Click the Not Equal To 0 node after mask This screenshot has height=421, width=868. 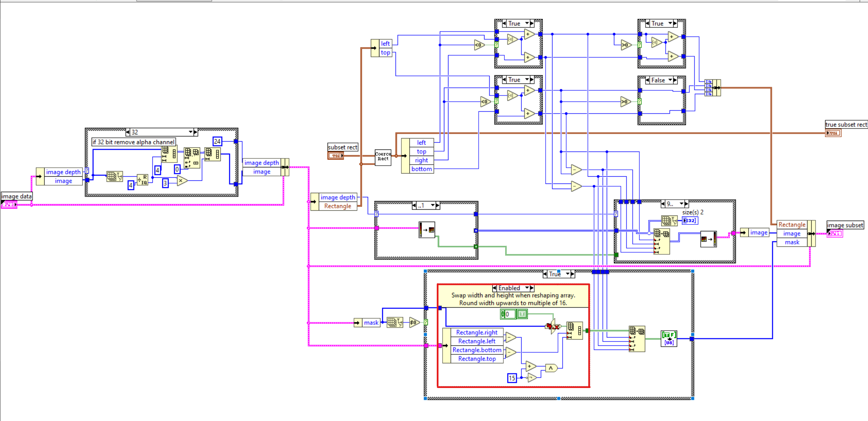tap(414, 322)
